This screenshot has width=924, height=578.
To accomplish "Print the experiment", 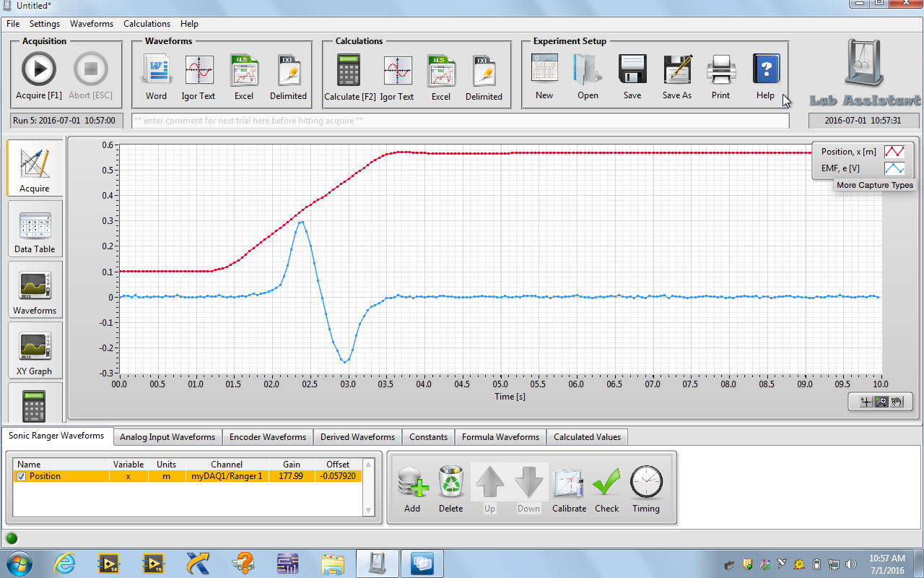I will [x=720, y=70].
